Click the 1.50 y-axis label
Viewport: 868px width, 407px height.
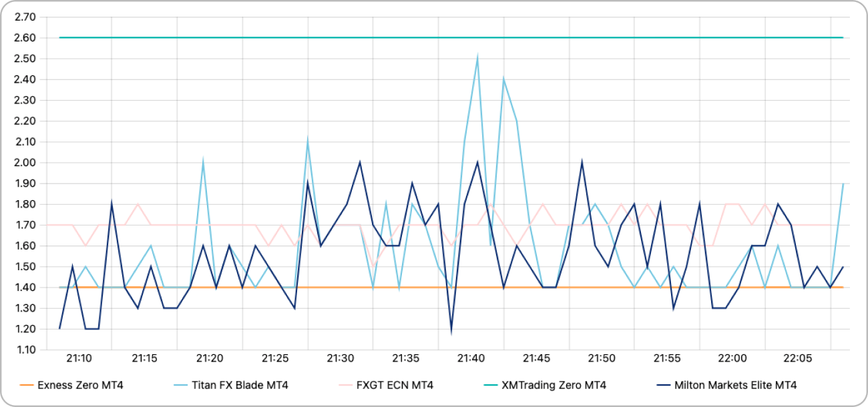pyautogui.click(x=25, y=266)
